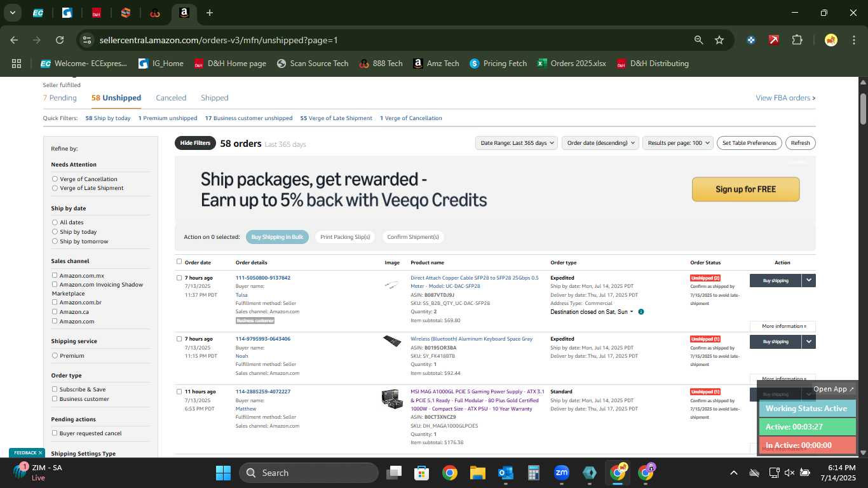Open new browser tab plus button
868x488 pixels.
210,13
